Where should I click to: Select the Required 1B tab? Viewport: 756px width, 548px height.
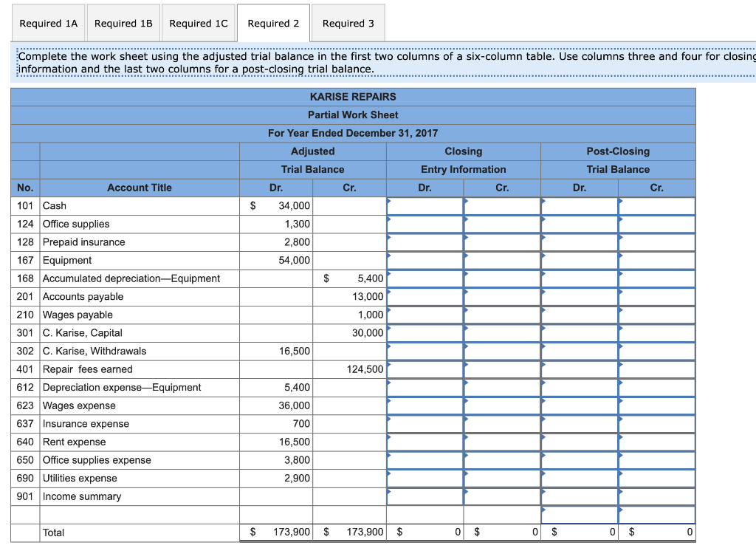click(123, 22)
